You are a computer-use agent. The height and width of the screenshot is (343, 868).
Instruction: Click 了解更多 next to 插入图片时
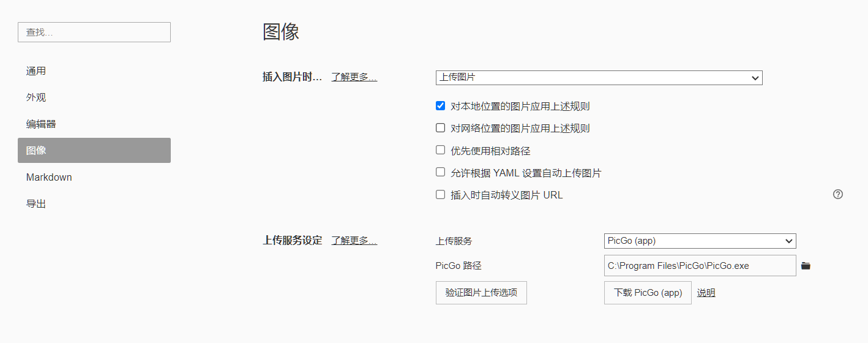(x=354, y=77)
